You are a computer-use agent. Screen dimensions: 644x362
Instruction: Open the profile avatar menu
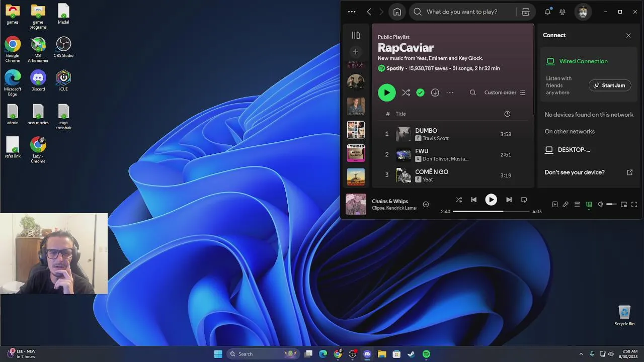(583, 12)
